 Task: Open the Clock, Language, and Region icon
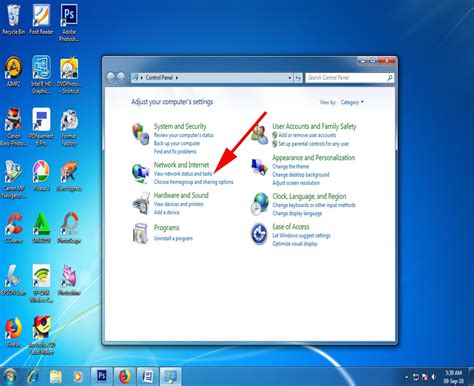pyautogui.click(x=259, y=204)
